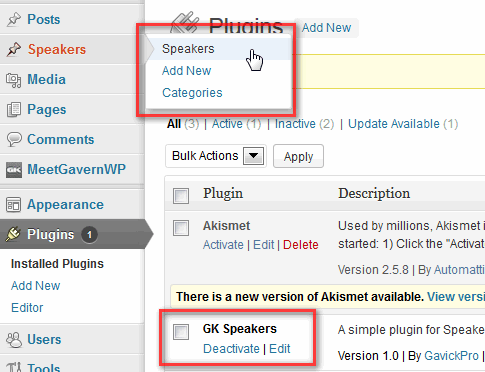This screenshot has width=485, height=372.
Task: Filter plugins by Update Available
Action: click(x=394, y=124)
